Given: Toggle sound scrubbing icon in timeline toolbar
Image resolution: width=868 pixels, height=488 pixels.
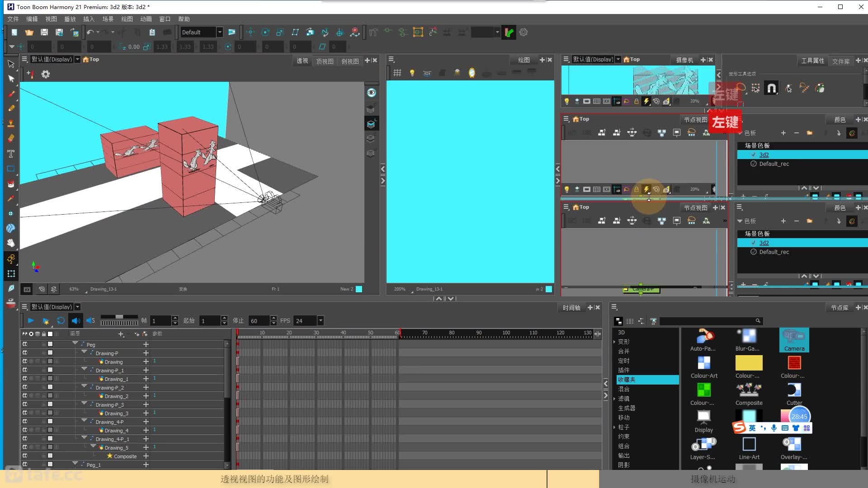Looking at the screenshot, I should [90, 321].
